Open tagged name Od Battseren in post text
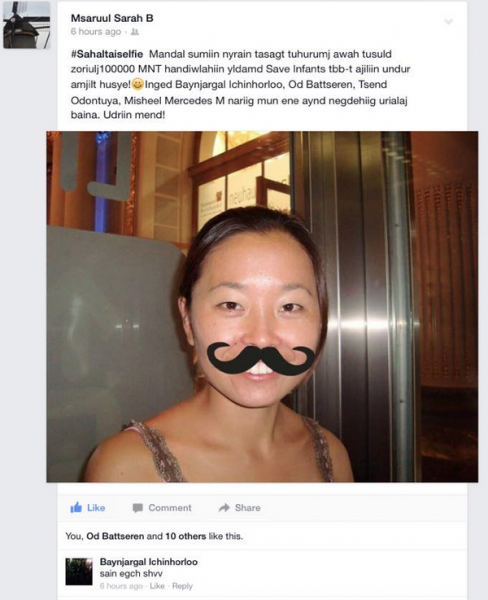488x600 pixels. tap(322, 84)
